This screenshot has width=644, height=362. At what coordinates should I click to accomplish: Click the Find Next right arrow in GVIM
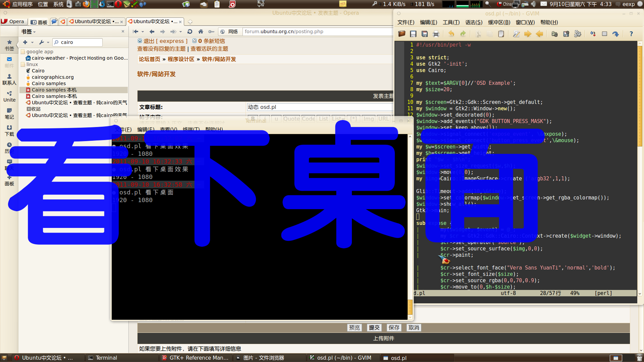pyautogui.click(x=528, y=34)
